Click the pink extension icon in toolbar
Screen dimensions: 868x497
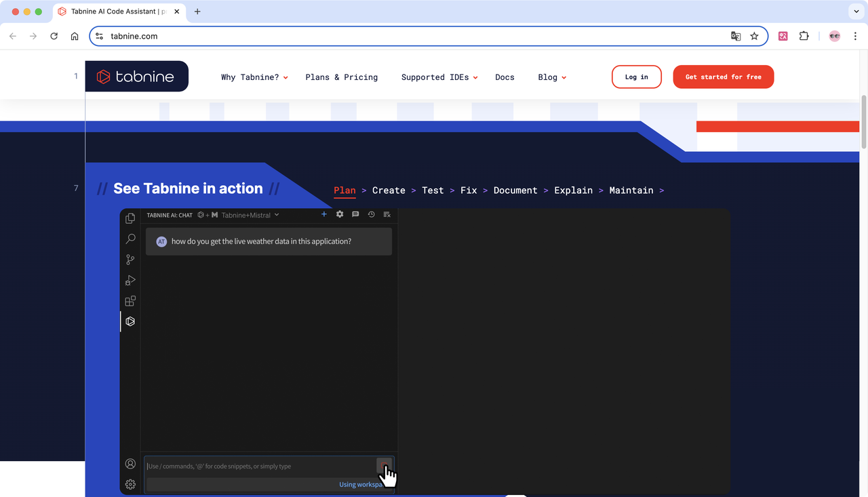tap(783, 36)
